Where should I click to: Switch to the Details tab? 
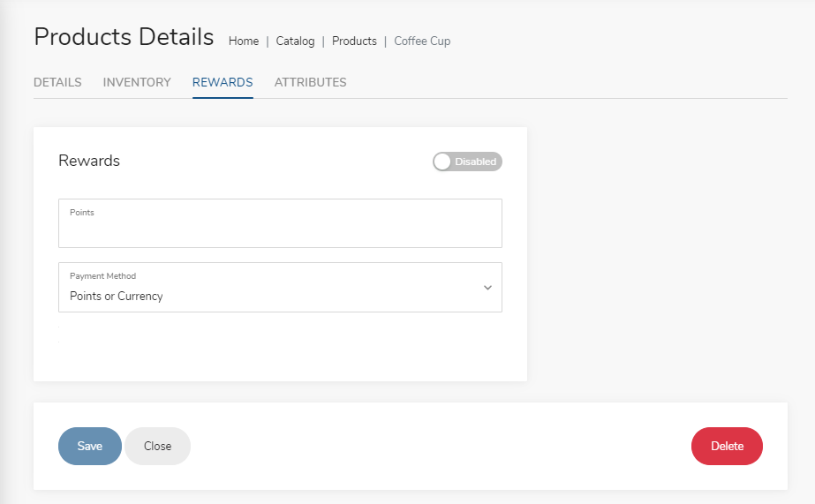(57, 82)
